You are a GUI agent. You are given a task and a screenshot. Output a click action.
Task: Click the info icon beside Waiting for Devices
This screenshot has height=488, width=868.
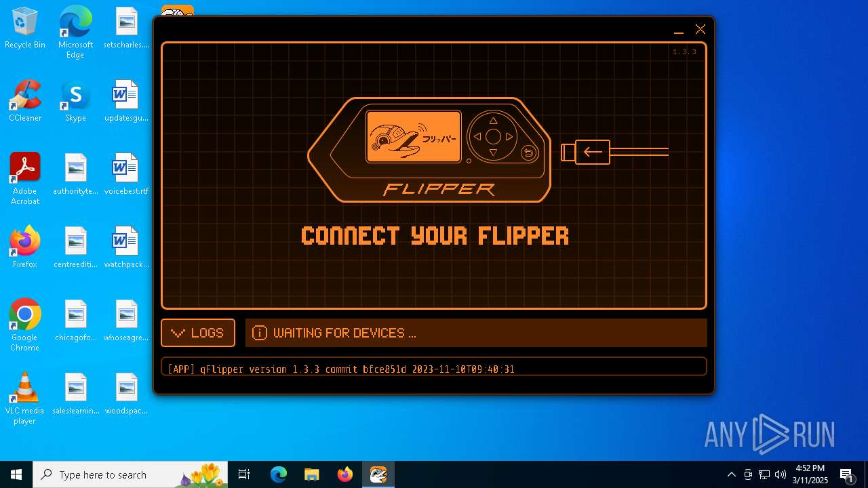[x=259, y=333]
